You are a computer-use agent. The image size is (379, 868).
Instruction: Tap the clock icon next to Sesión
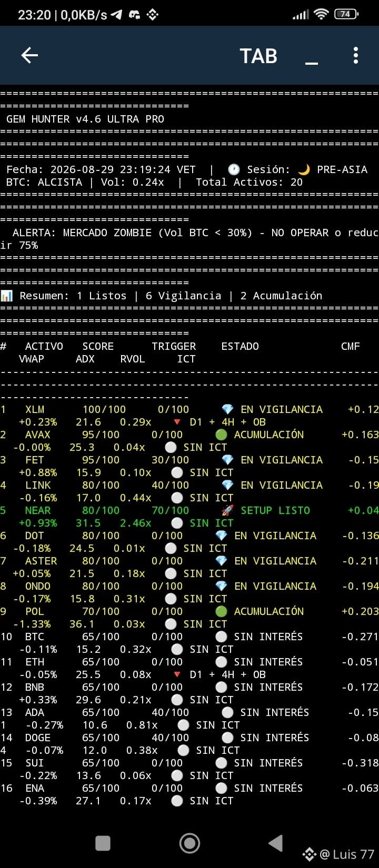(234, 169)
